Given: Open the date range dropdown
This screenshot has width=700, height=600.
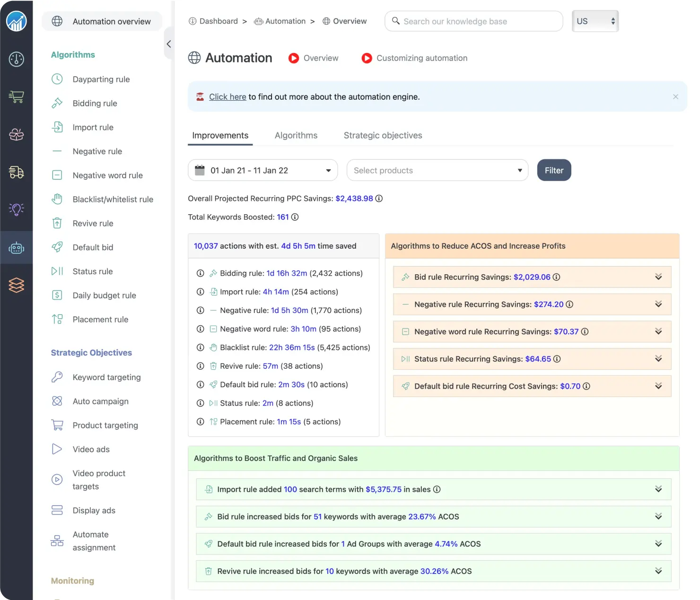Looking at the screenshot, I should coord(263,170).
